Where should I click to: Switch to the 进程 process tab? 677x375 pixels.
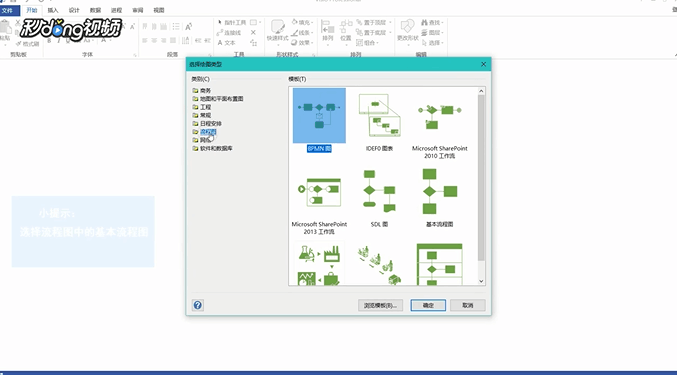tap(117, 10)
